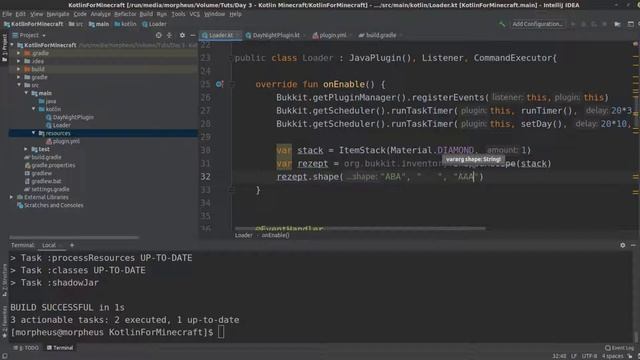Click kotlin folder in navigation bar

(125, 24)
